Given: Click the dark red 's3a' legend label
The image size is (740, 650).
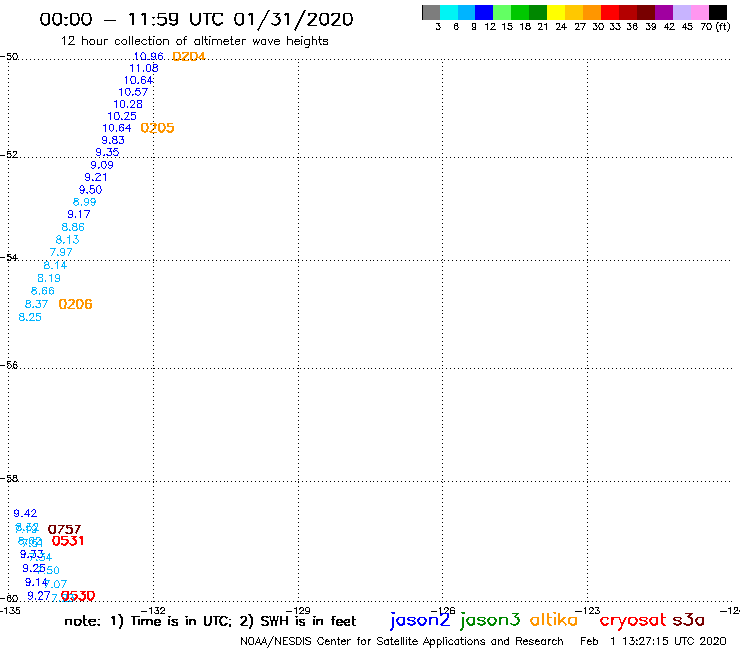Looking at the screenshot, I should point(689,620).
